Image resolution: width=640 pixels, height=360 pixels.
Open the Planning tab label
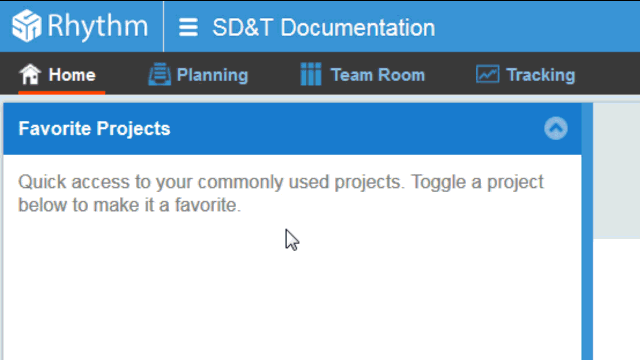(212, 76)
